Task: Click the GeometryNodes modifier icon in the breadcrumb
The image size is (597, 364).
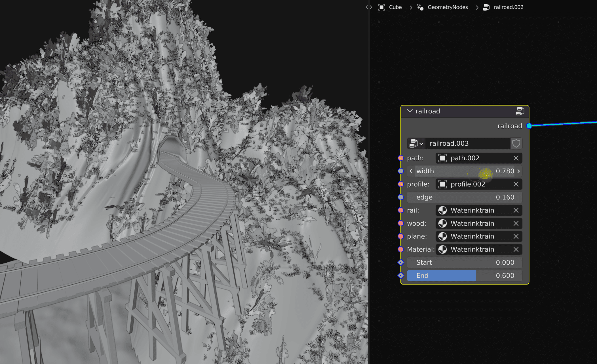Action: pos(421,7)
